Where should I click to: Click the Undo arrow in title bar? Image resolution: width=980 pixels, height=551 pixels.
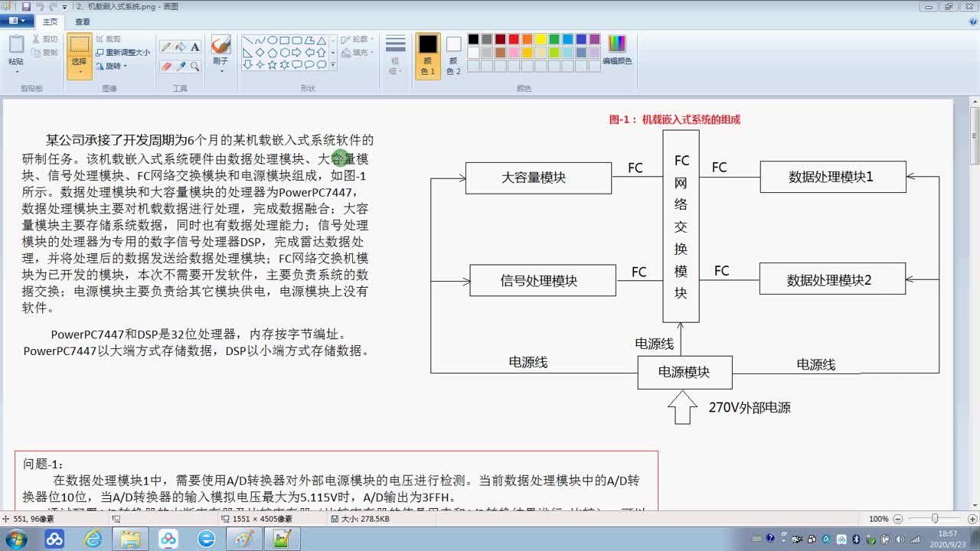(40, 6)
